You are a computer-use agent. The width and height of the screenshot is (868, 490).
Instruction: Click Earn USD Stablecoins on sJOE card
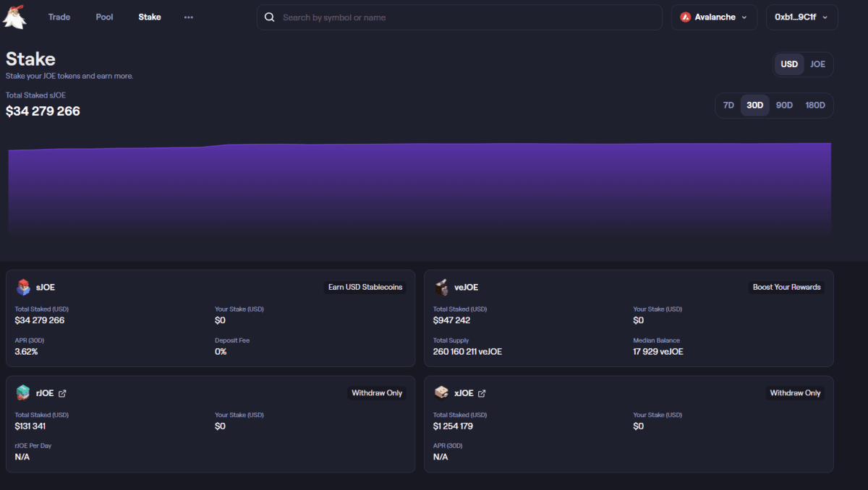click(x=365, y=287)
